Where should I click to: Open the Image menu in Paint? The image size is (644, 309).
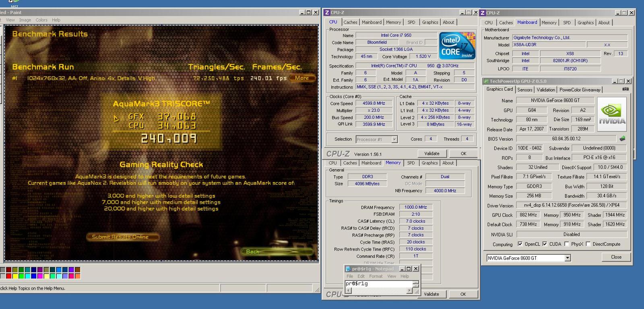click(x=25, y=20)
